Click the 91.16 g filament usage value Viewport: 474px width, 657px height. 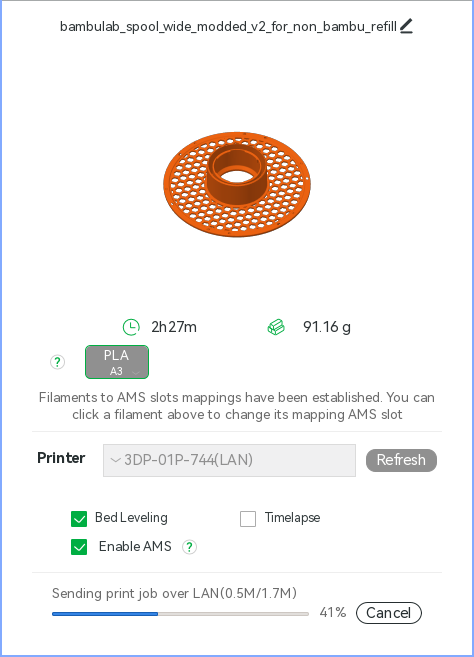(327, 327)
